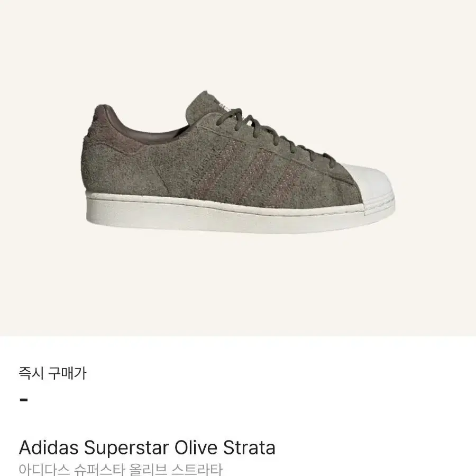
Task: Tap 올리브 in the Korean subtitle
Action: (148, 470)
